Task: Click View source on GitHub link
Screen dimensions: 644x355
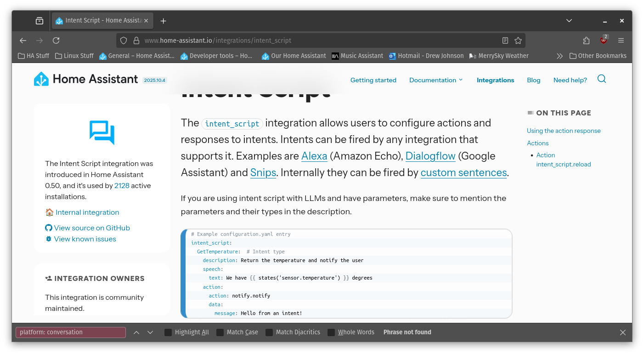Action: coord(92,228)
